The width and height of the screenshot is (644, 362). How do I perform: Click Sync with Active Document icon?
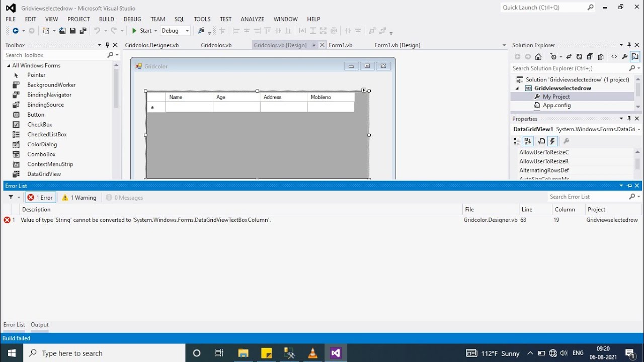(x=569, y=57)
